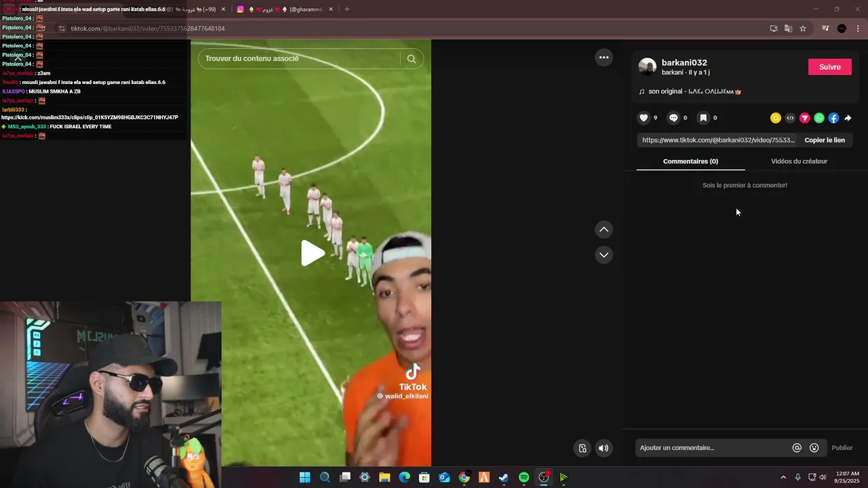
Task: Open OBS Studio from the taskbar
Action: click(x=543, y=477)
